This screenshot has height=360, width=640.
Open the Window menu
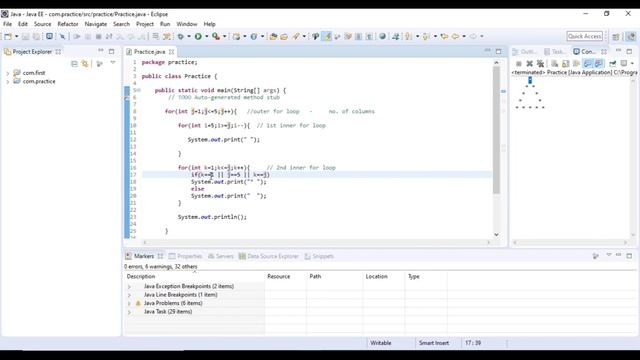click(x=187, y=24)
